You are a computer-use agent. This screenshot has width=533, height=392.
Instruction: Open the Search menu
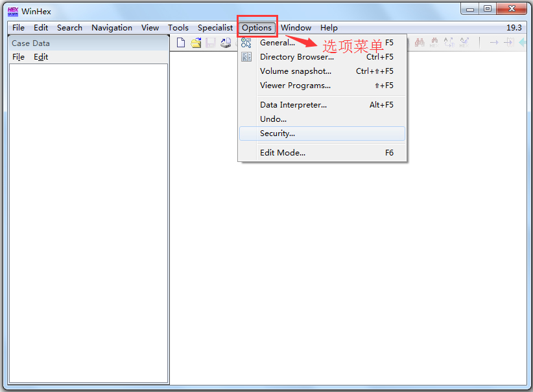pyautogui.click(x=69, y=28)
